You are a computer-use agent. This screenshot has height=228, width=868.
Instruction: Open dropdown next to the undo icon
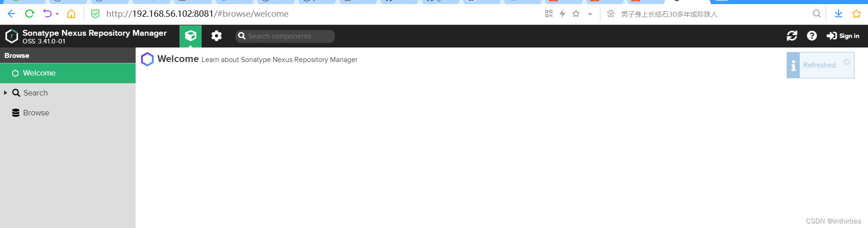[x=57, y=14]
